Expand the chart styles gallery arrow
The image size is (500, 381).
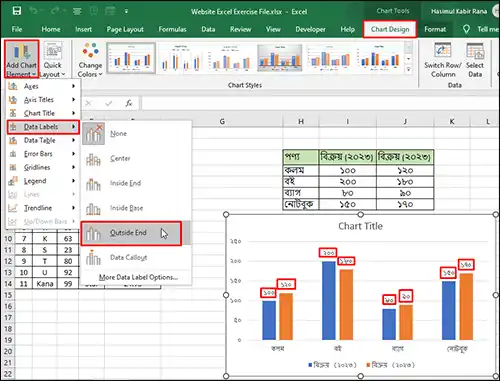click(x=409, y=70)
